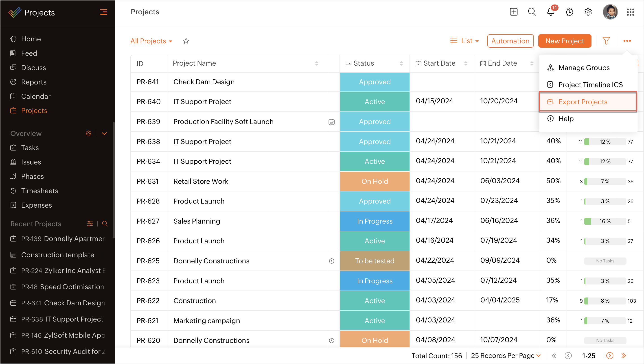Viewport: 644px width, 364px height.
Task: Click the search magnifier in top bar
Action: pos(532,12)
